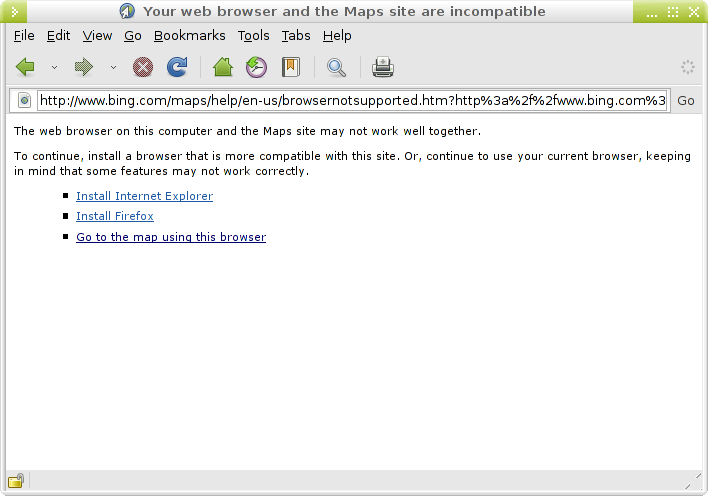The height and width of the screenshot is (496, 708).
Task: Open the Bookmarks menu
Action: point(189,35)
